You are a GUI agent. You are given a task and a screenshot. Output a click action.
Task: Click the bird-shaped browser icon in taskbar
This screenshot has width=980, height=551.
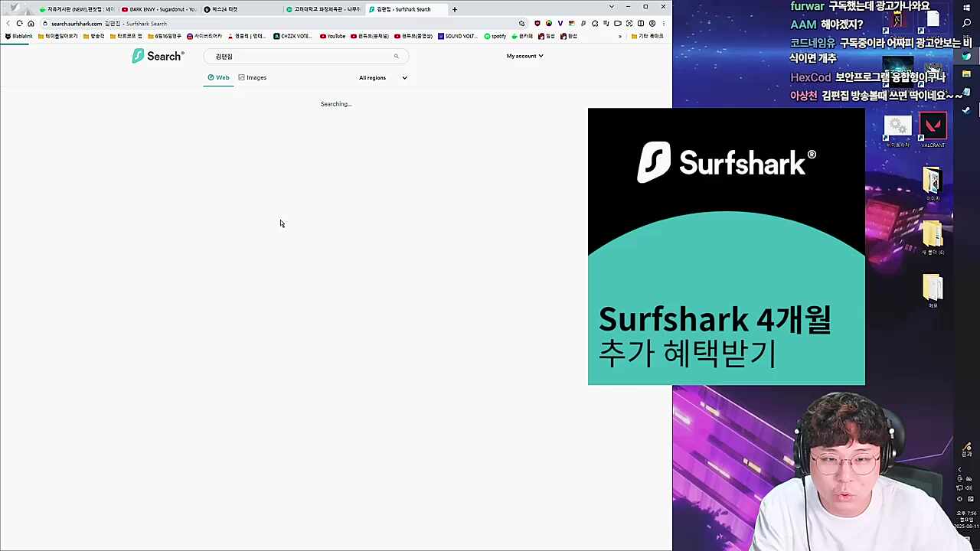tap(966, 56)
